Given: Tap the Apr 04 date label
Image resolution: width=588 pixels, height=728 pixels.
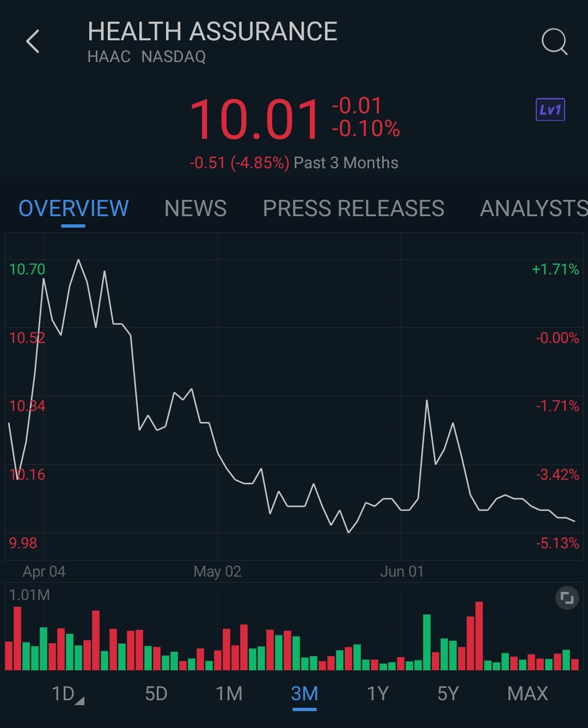Looking at the screenshot, I should (44, 571).
